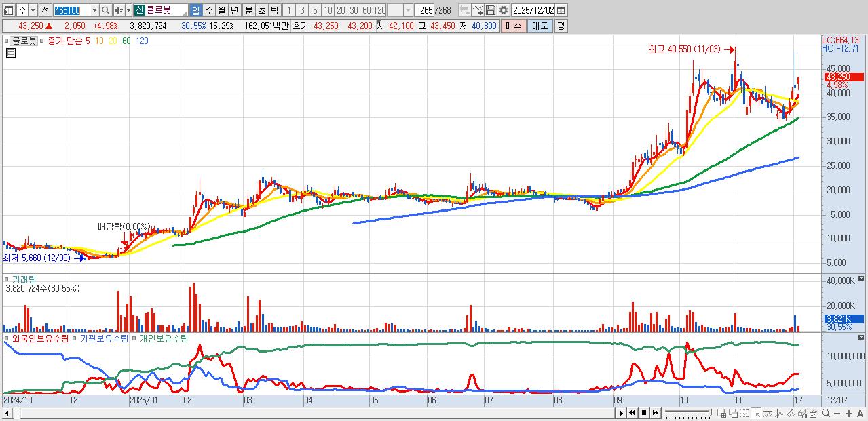
Task: Select the 일 daily period toggle
Action: [195, 10]
